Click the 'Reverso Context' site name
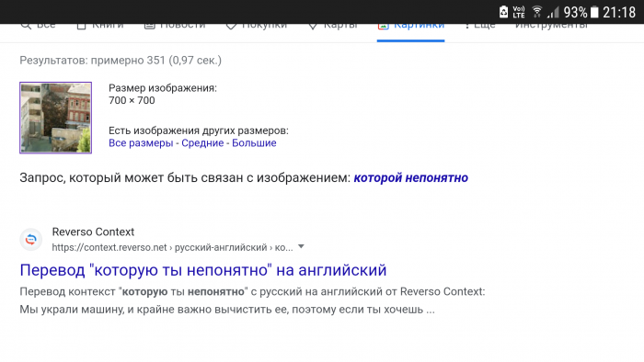Viewport: 644px width, 362px height. 93,232
